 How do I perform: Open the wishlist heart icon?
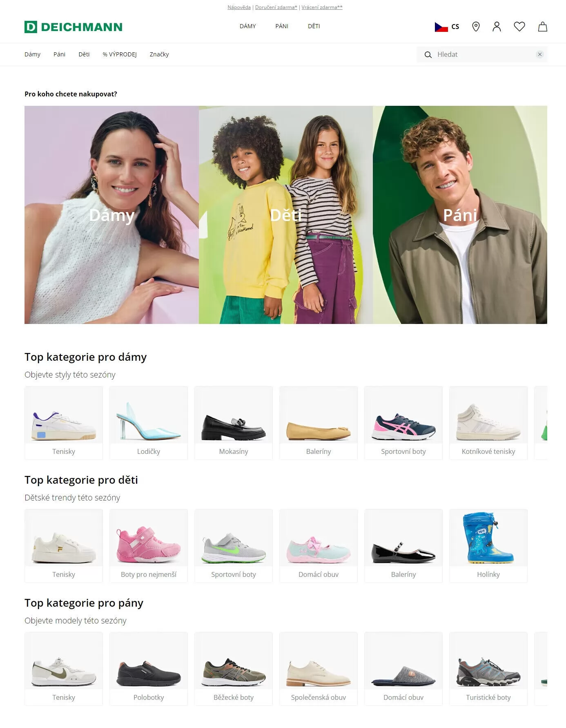click(x=519, y=27)
